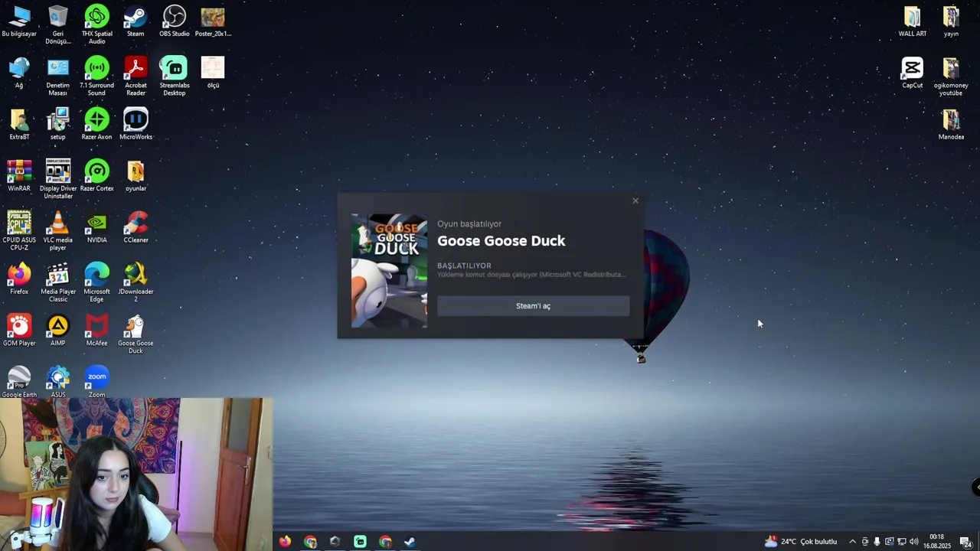Select the AIMP desktop shortcut
The image size is (980, 551).
58,331
